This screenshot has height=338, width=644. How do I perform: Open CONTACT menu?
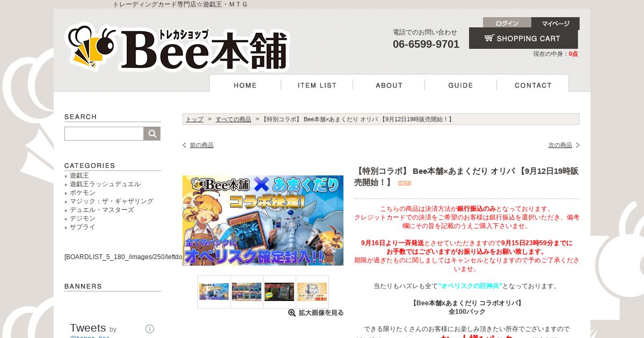tap(533, 85)
